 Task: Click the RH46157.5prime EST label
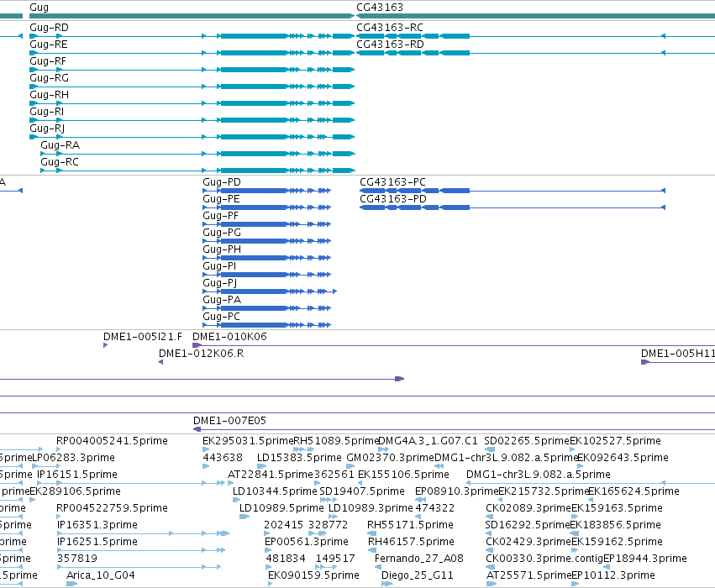click(x=411, y=542)
